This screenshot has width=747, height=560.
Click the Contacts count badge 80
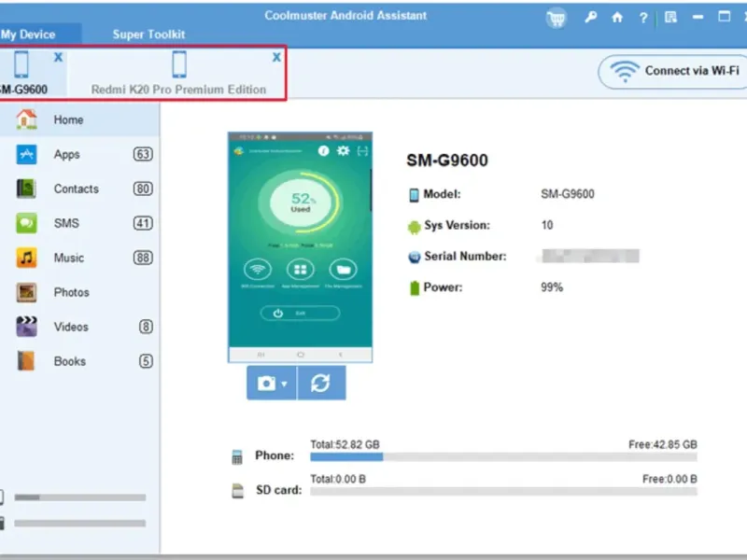[143, 189]
